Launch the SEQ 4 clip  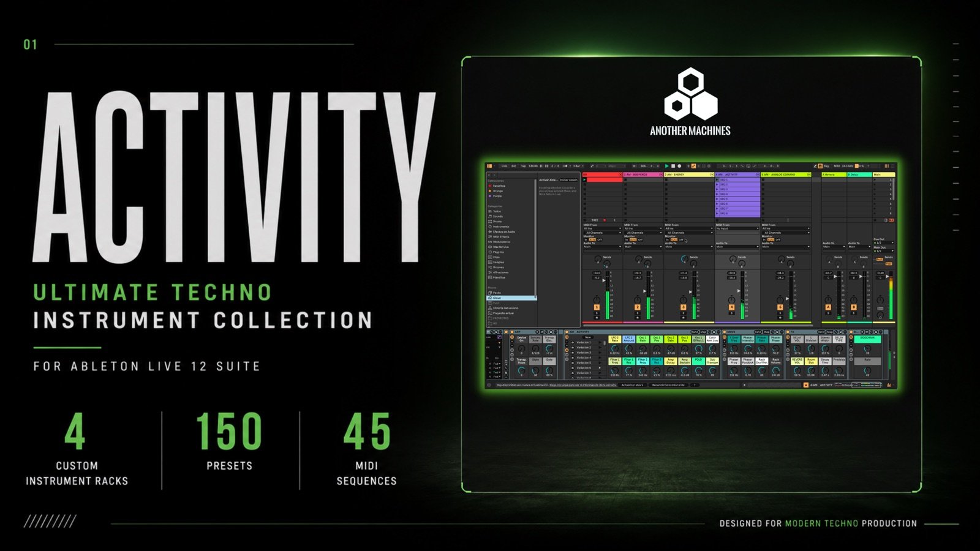717,194
